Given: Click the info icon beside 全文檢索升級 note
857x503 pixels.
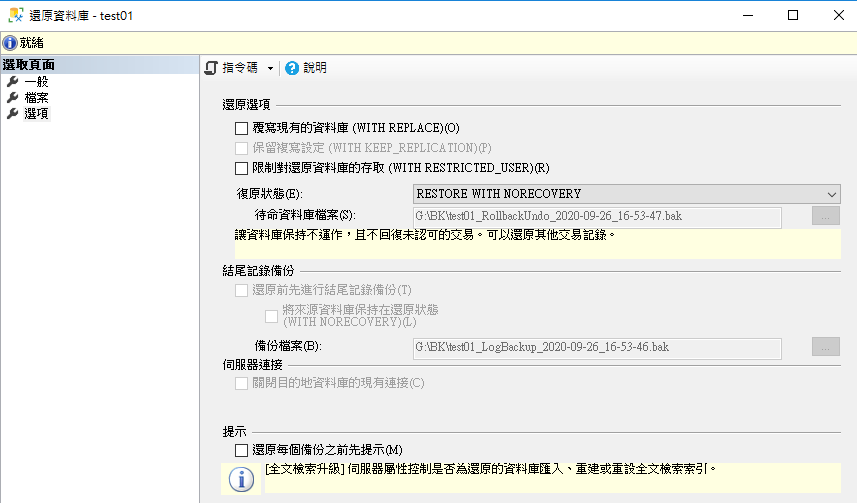Looking at the screenshot, I should (241, 479).
